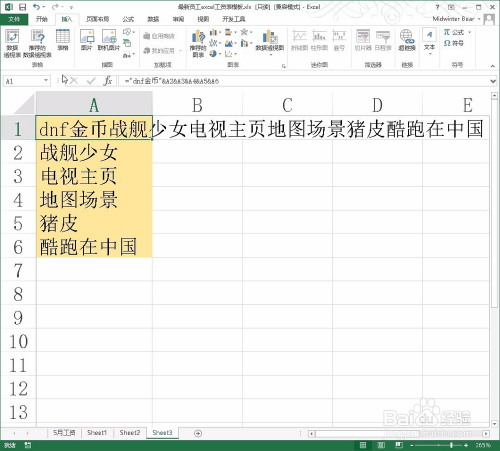Insert a combo chart

click(246, 43)
